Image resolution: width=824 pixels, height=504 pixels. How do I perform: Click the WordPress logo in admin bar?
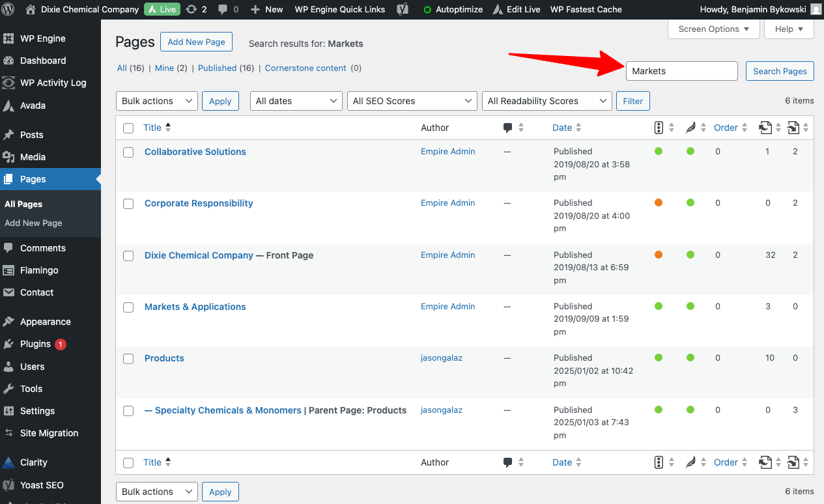(8, 9)
